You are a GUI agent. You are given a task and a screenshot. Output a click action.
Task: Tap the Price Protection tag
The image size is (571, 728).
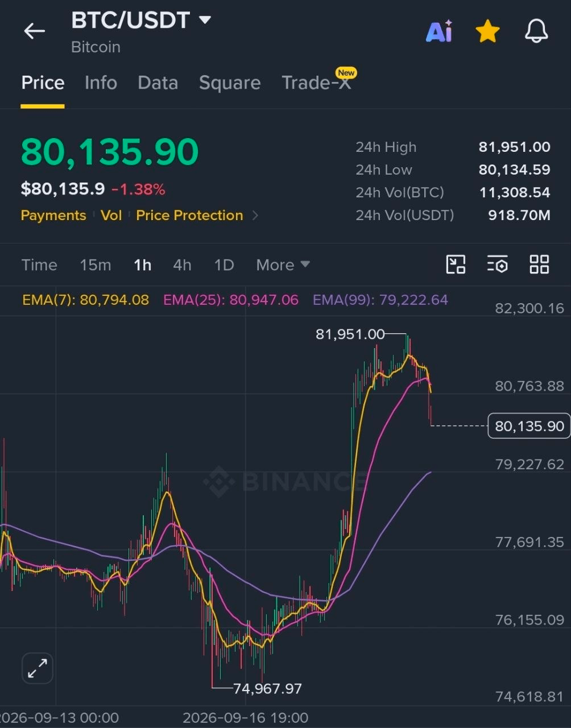pyautogui.click(x=189, y=216)
